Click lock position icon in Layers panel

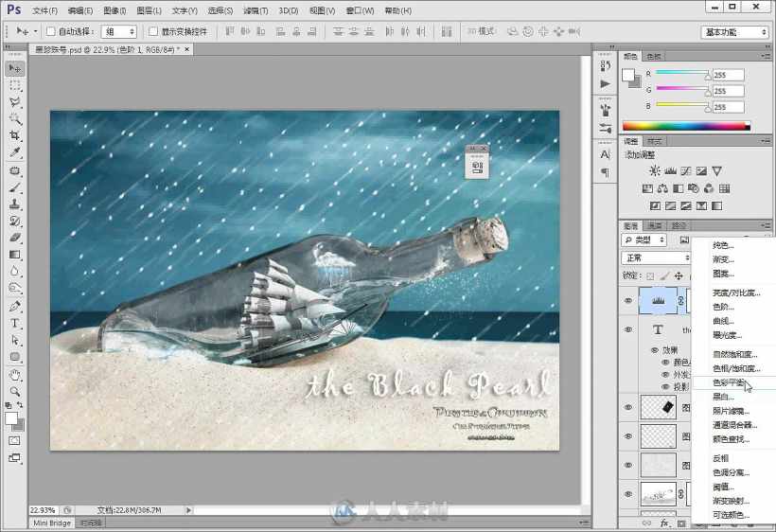[x=679, y=275]
